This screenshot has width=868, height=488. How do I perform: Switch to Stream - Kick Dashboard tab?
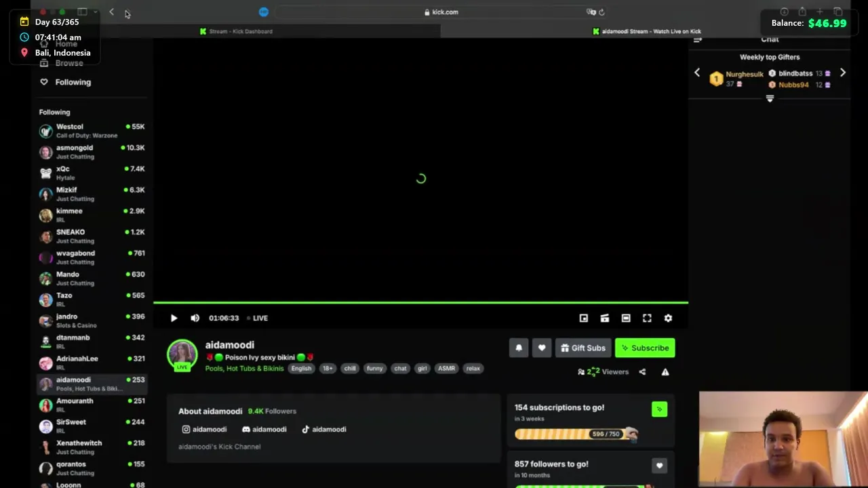click(236, 31)
